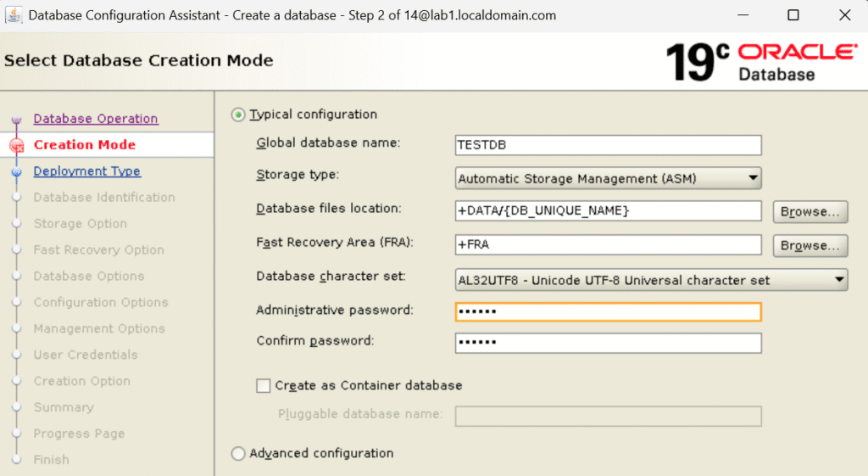The image size is (868, 476).
Task: Click Management Options step in sidebar
Action: (99, 328)
